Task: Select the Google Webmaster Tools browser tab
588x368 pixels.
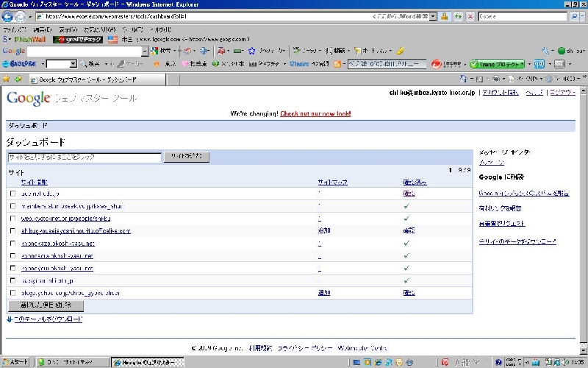Action: (82, 79)
